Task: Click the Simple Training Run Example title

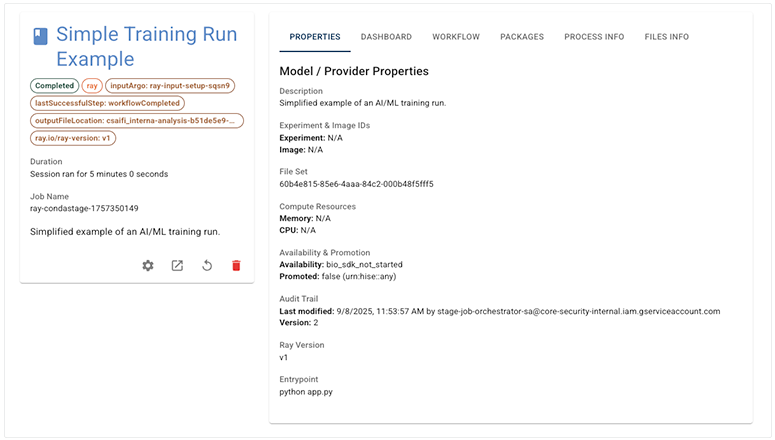Action: 146,47
